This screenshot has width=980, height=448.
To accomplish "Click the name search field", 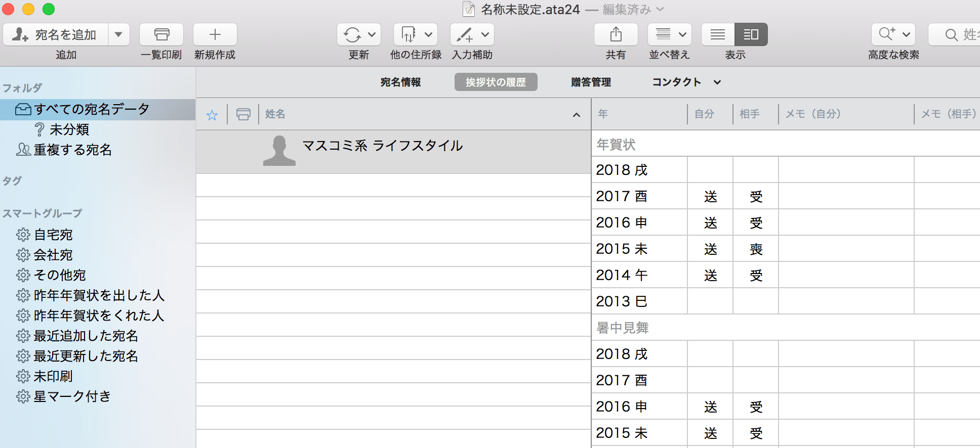I will tap(955, 34).
